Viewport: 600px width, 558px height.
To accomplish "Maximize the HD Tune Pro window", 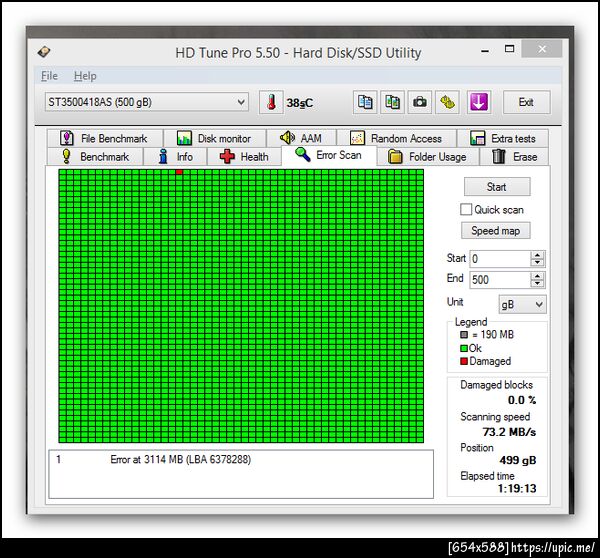I will [509, 49].
